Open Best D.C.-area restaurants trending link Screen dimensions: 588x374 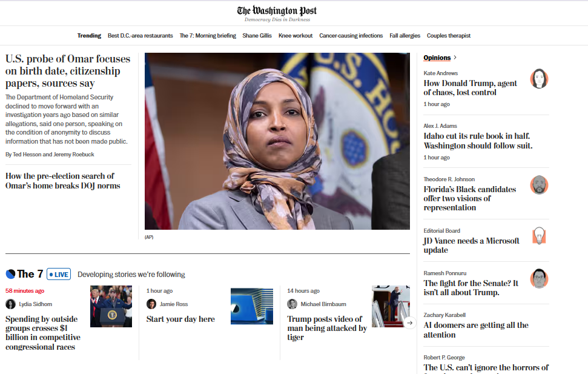tap(140, 36)
